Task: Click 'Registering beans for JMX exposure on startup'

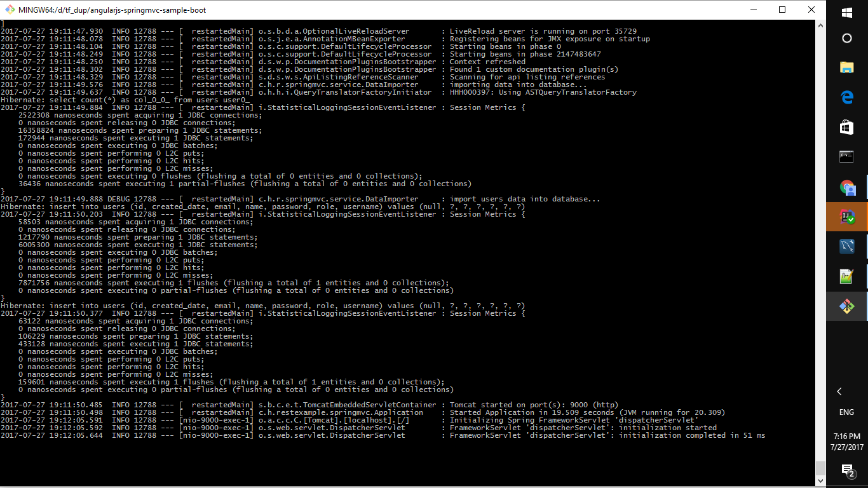Action: (550, 39)
